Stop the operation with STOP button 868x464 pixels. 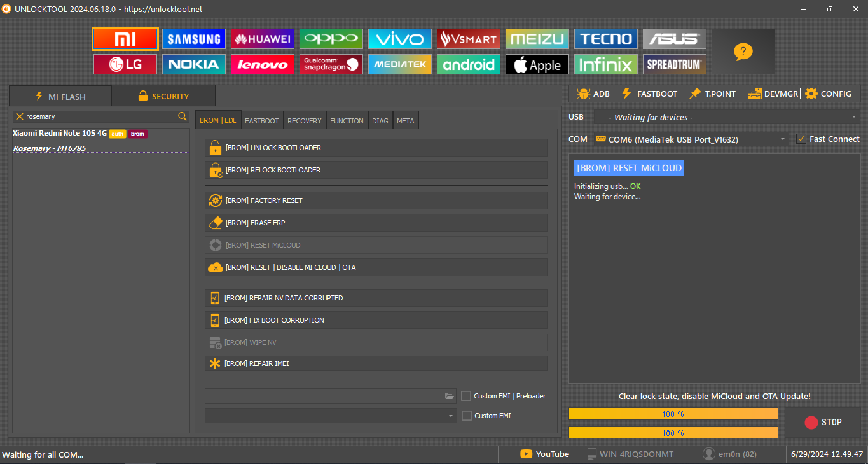[x=823, y=422]
